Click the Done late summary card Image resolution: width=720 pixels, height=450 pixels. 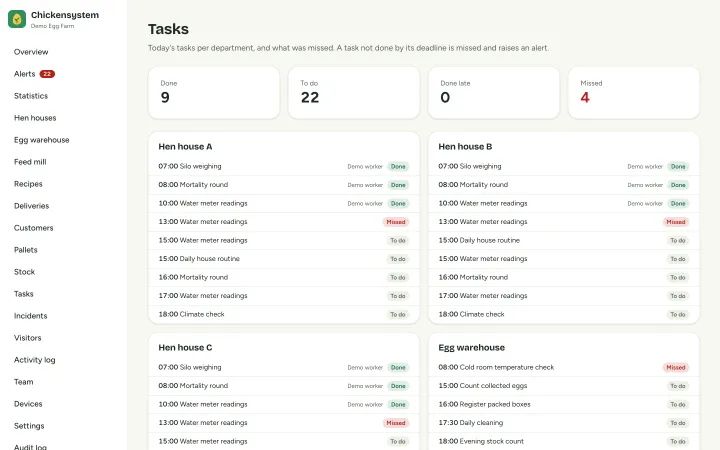click(x=494, y=93)
